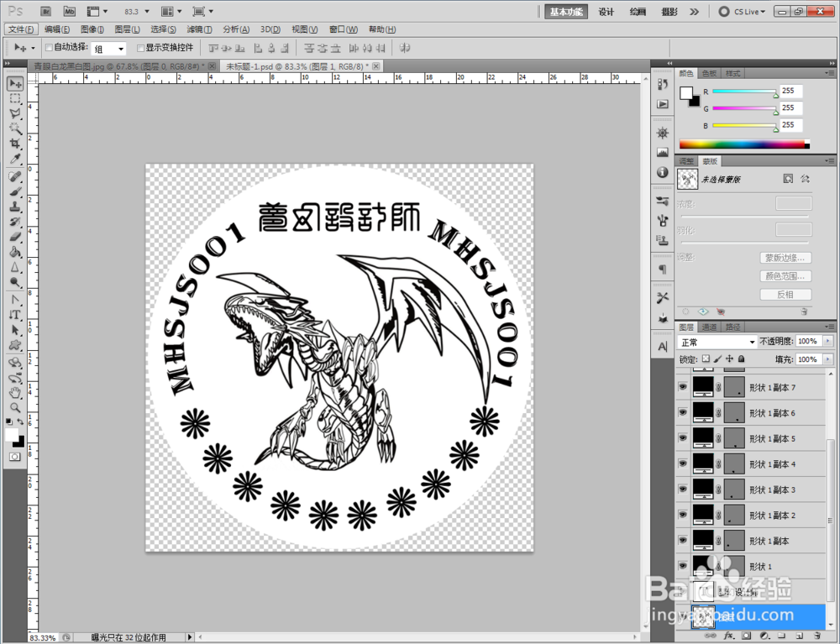Hide layer 形状 1 副本 6
The width and height of the screenshot is (840, 644).
click(682, 412)
